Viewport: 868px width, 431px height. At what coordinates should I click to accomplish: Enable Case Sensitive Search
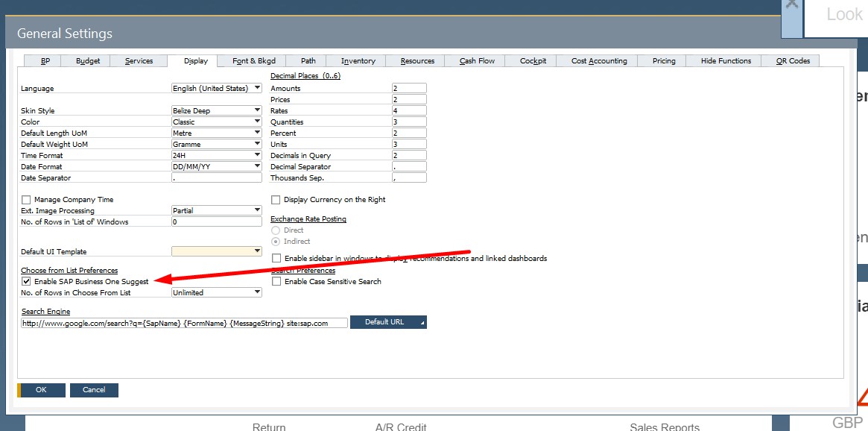276,281
